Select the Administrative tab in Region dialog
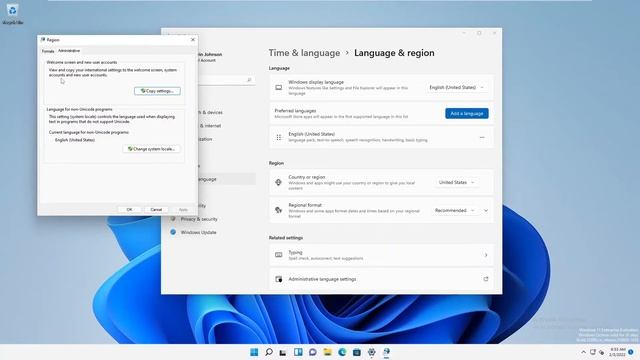 pos(69,51)
